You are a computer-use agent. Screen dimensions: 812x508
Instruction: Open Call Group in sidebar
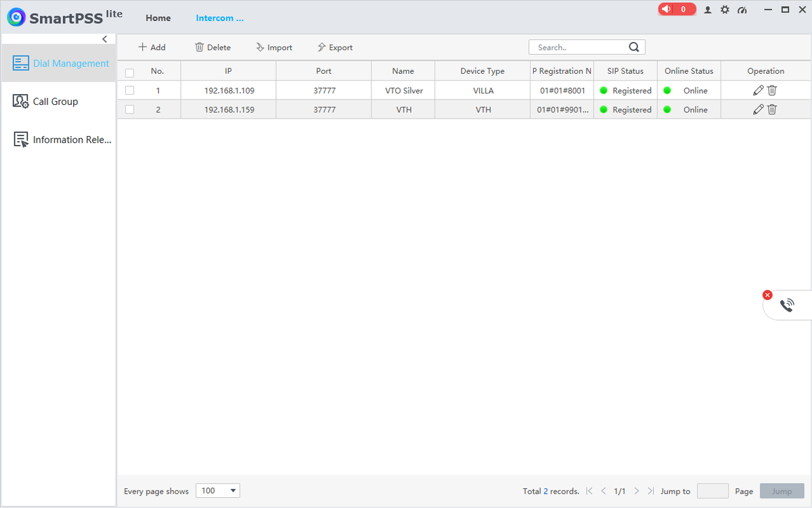(x=59, y=102)
